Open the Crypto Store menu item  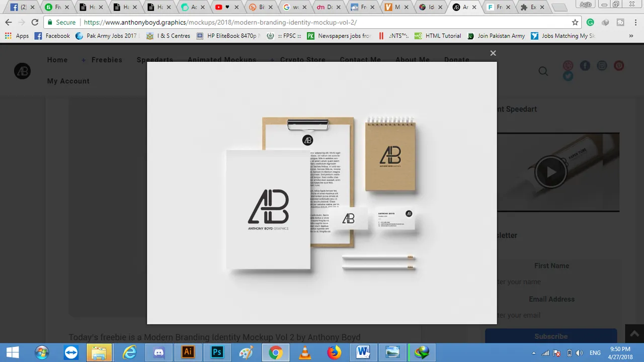[303, 60]
